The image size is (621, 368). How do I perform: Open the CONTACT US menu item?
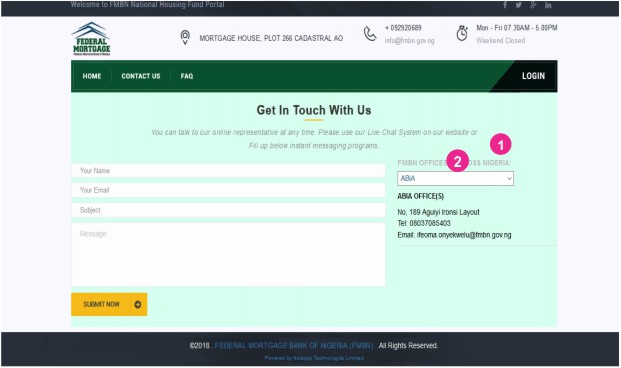click(141, 76)
